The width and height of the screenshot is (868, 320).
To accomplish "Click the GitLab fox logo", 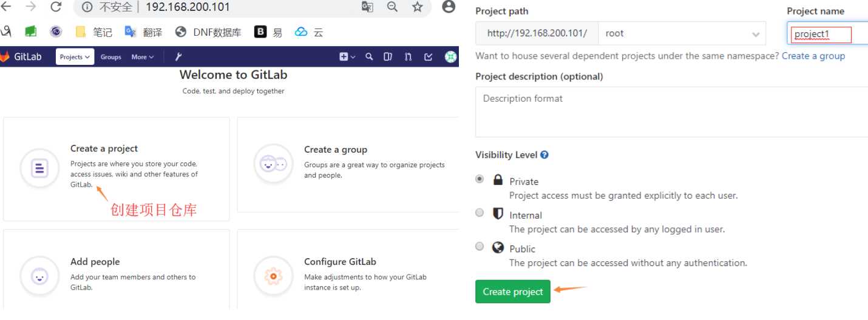I will (5, 57).
